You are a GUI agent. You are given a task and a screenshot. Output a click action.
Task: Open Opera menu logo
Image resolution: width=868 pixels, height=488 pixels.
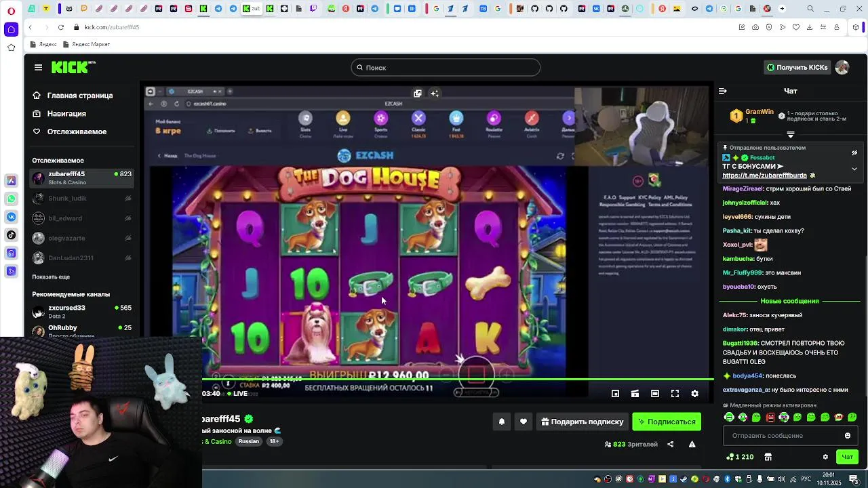[x=11, y=11]
